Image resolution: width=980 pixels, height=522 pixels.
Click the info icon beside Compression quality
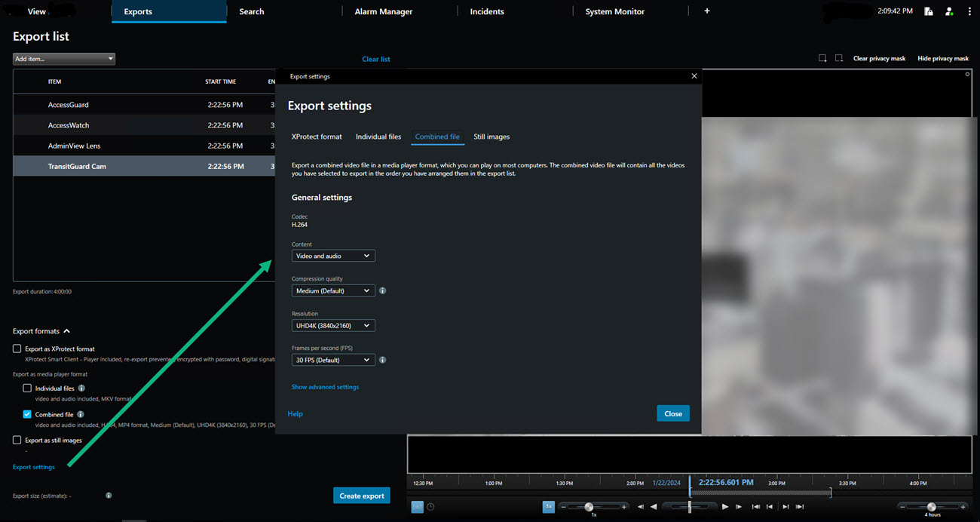382,290
